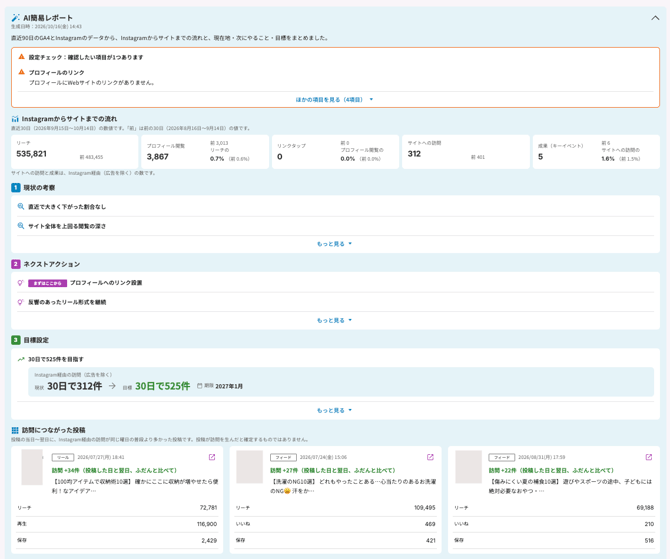Expand もっと見る under ネクストアクション
This screenshot has width=670, height=559.
(335, 321)
